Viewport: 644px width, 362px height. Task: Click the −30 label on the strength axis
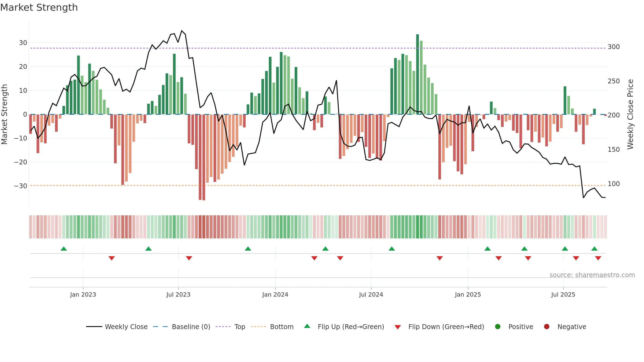coord(21,186)
